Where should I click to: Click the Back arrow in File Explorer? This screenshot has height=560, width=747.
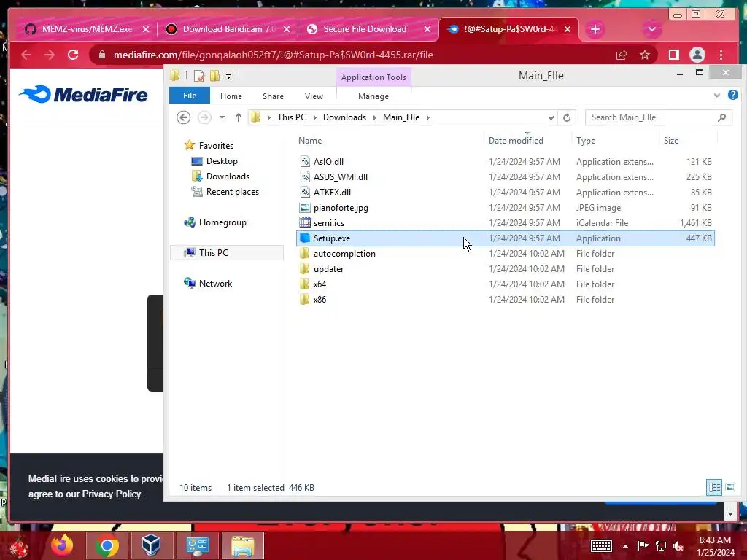point(183,117)
